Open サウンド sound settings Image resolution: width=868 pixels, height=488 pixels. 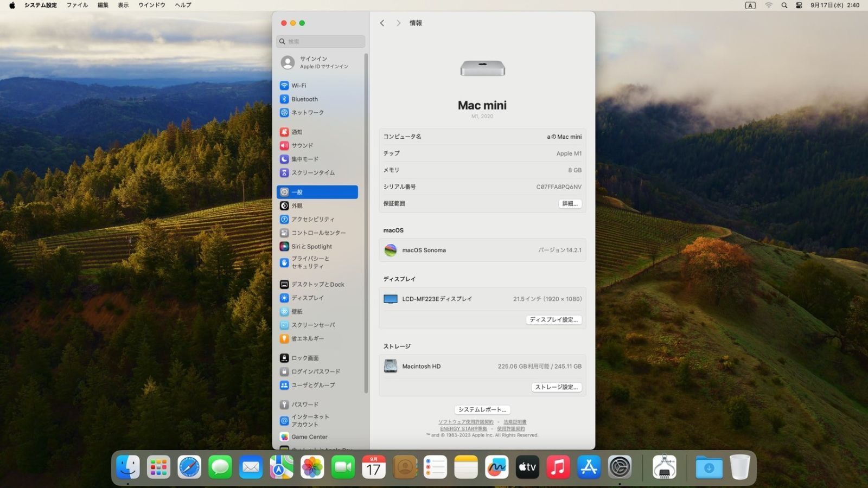point(302,145)
